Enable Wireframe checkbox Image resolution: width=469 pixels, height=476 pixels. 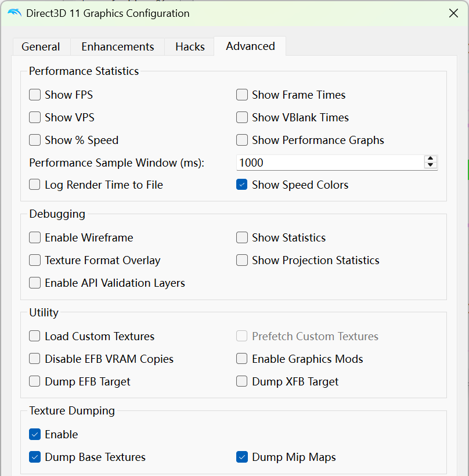35,237
